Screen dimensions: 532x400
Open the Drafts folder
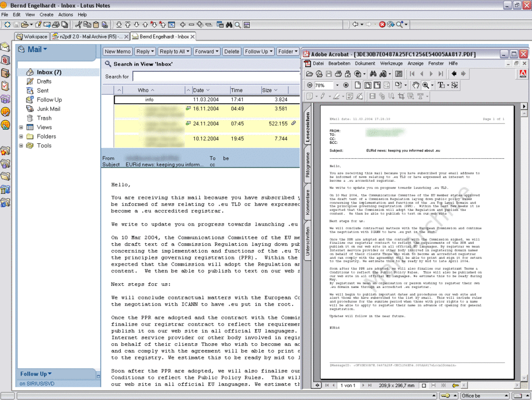[x=44, y=81]
